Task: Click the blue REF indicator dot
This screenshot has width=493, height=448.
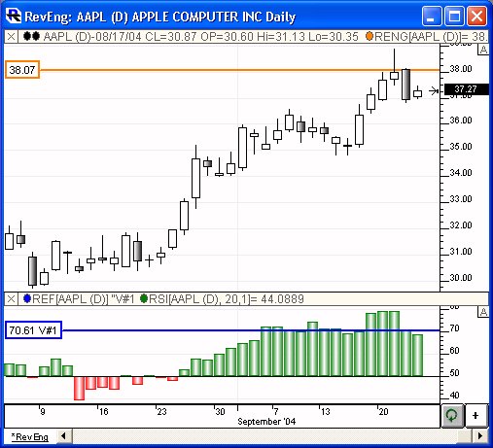Action: (x=27, y=298)
